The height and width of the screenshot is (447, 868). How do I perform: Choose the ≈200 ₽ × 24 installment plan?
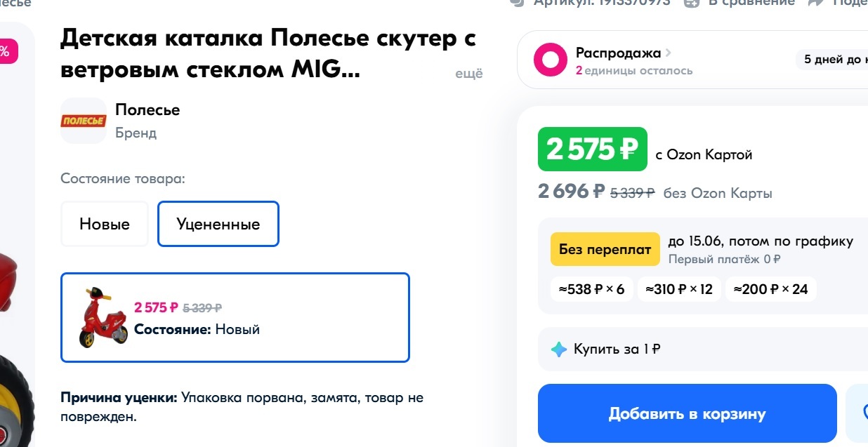click(x=770, y=289)
